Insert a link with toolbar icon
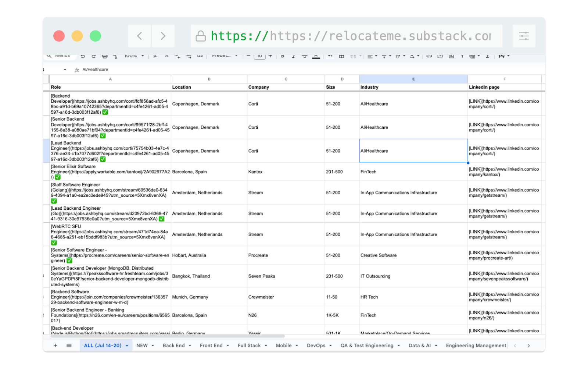 429,56
